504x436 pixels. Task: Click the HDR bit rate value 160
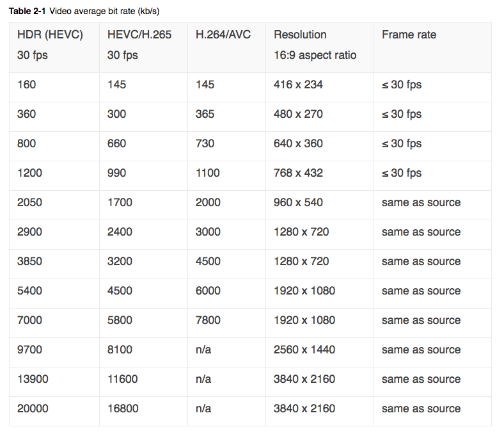pos(26,85)
